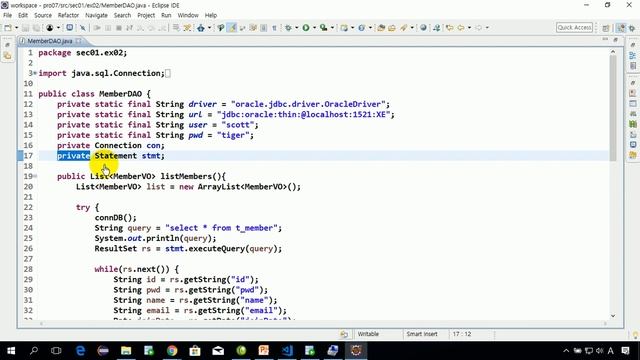Screen dimensions: 640x360
Task: Open Task View in the taskbar
Action: [56, 351]
